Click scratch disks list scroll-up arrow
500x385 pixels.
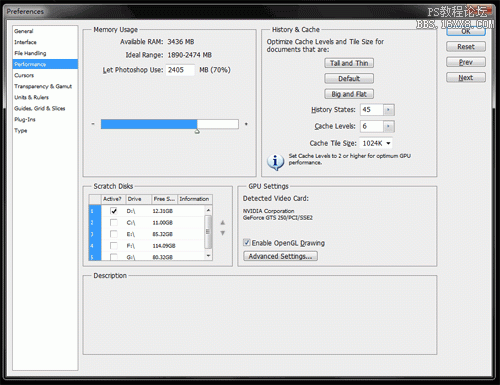(x=208, y=210)
